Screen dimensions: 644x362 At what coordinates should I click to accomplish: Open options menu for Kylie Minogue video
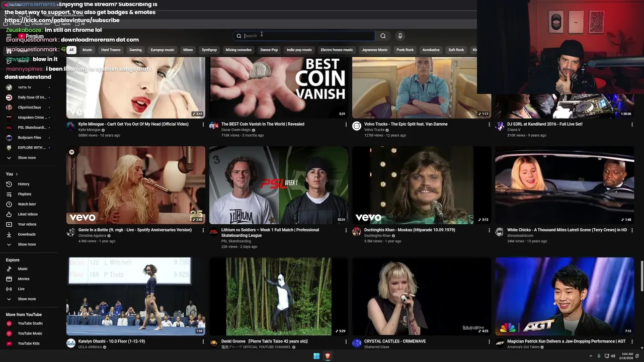click(x=203, y=124)
